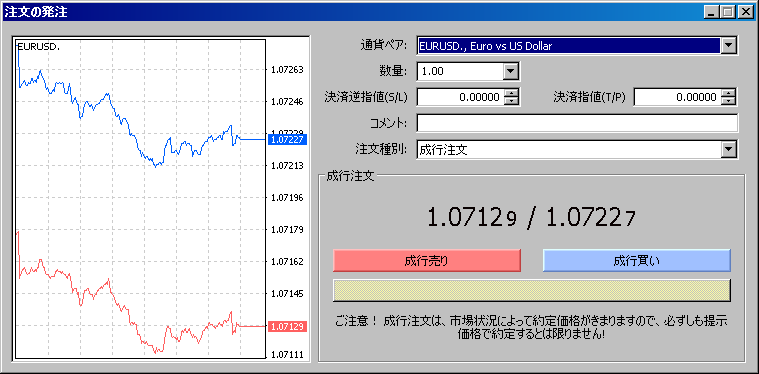
Task: Open the 注文種別 order type dropdown
Action: pyautogui.click(x=728, y=150)
